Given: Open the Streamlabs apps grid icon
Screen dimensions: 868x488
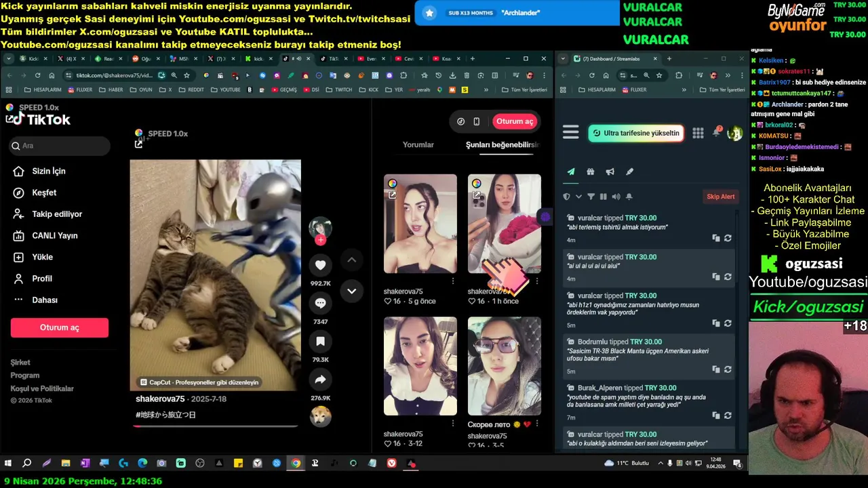Looking at the screenshot, I should click(698, 134).
